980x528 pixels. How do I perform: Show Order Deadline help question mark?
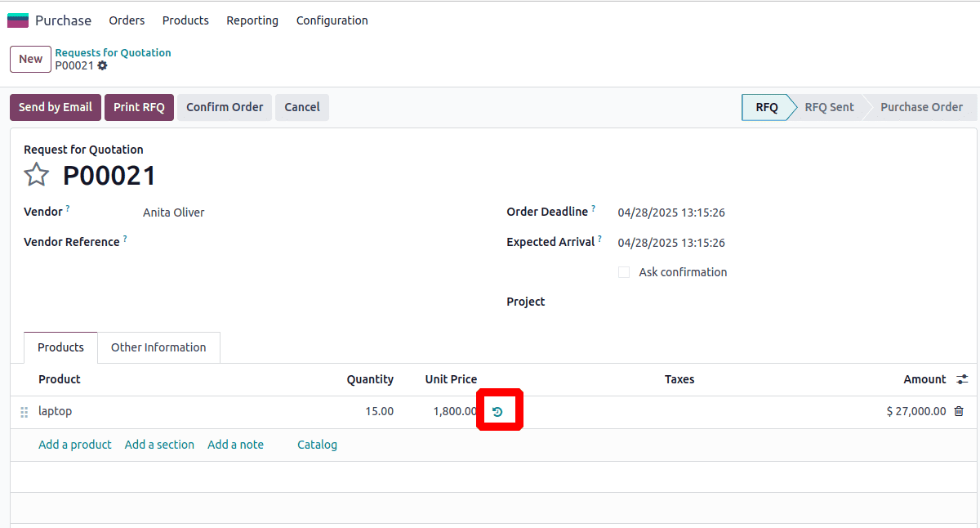[594, 209]
